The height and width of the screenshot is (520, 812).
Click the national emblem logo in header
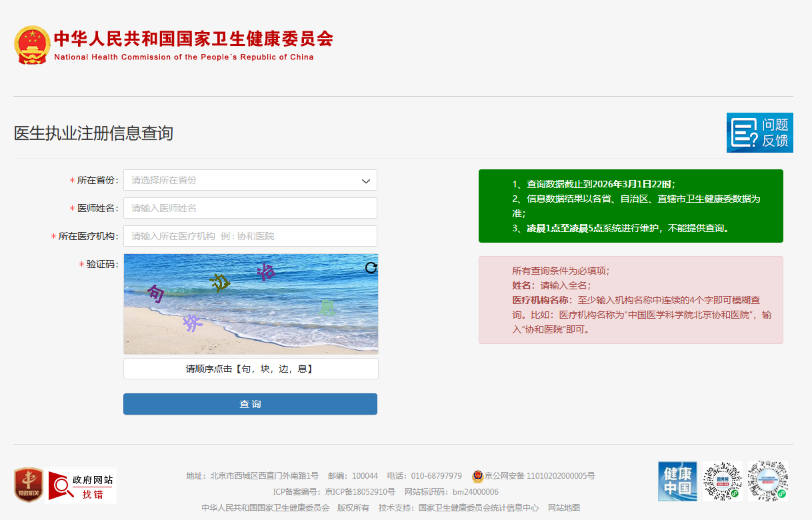coord(32,45)
